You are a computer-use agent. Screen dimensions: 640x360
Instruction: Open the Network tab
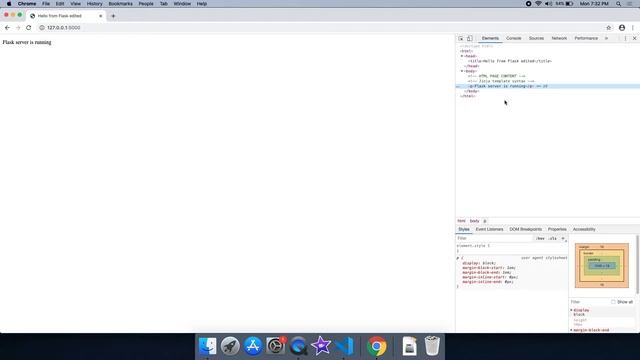(x=559, y=38)
